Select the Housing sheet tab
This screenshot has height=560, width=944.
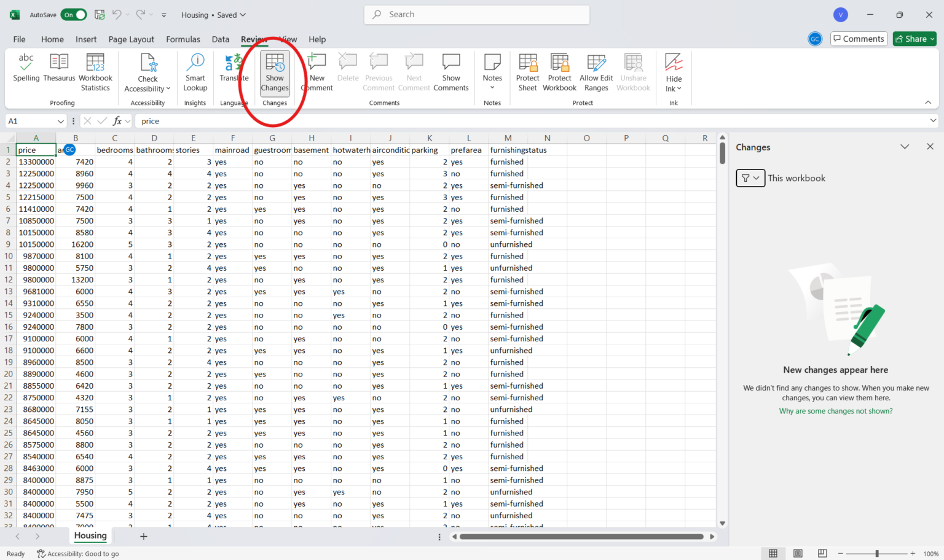pos(90,535)
